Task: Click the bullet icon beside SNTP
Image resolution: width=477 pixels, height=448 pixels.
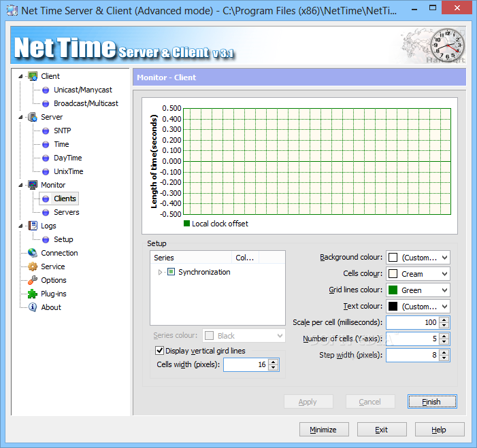Action: pos(46,131)
